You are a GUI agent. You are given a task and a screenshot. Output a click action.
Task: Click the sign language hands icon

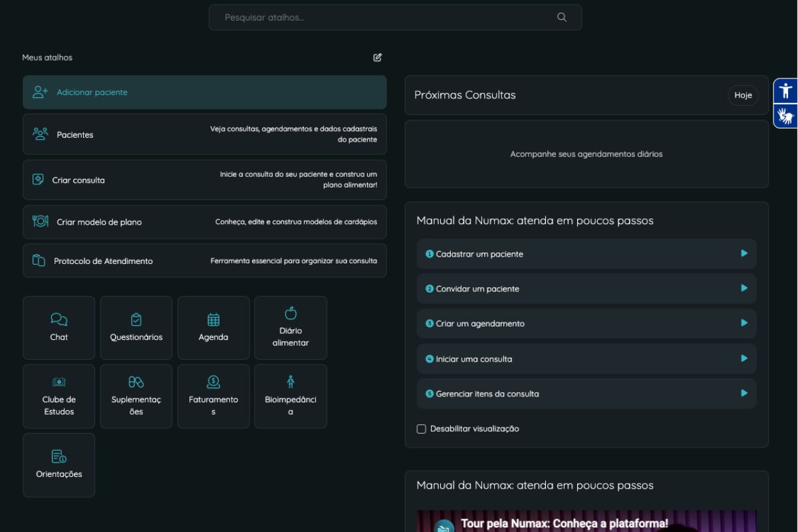click(785, 116)
